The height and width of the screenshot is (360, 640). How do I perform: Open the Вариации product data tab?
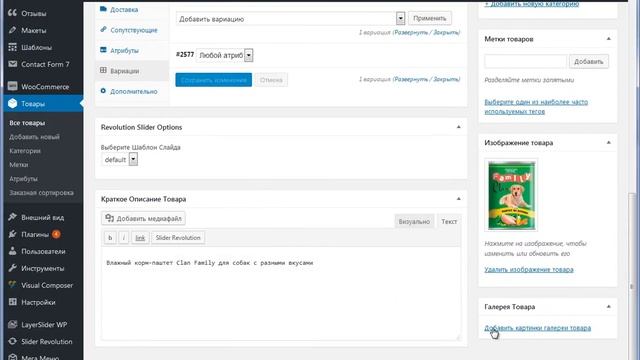click(x=132, y=71)
